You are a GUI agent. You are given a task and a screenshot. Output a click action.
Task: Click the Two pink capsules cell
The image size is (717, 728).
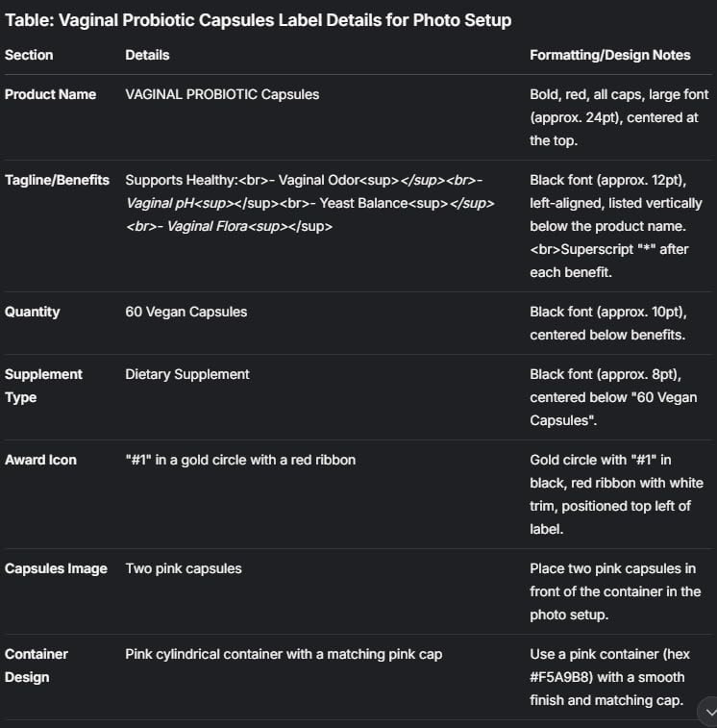click(x=183, y=568)
